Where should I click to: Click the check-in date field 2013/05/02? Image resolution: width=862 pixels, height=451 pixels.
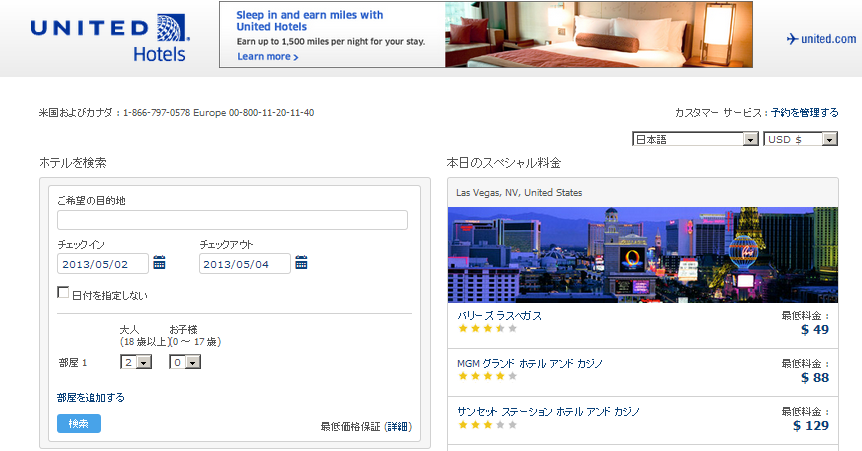coord(103,263)
